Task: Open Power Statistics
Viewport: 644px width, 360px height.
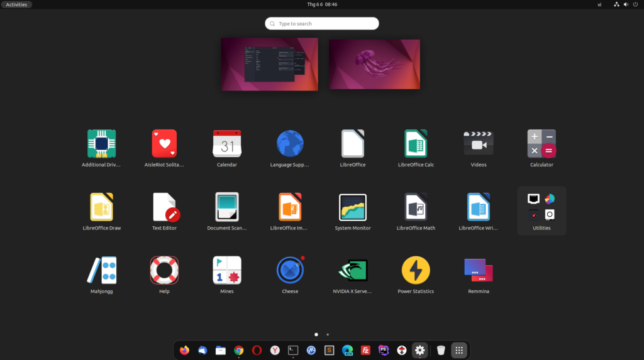Action: [x=416, y=271]
